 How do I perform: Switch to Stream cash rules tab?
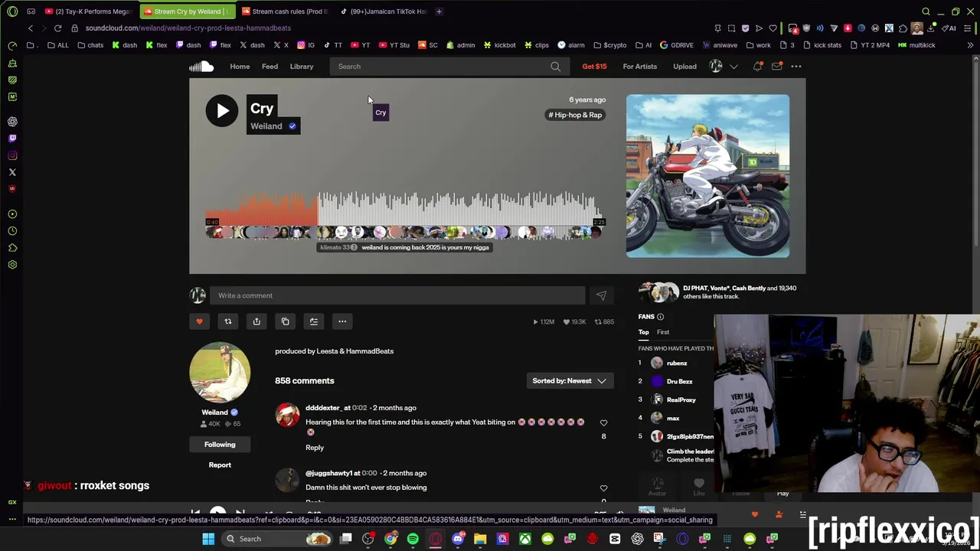click(283, 11)
